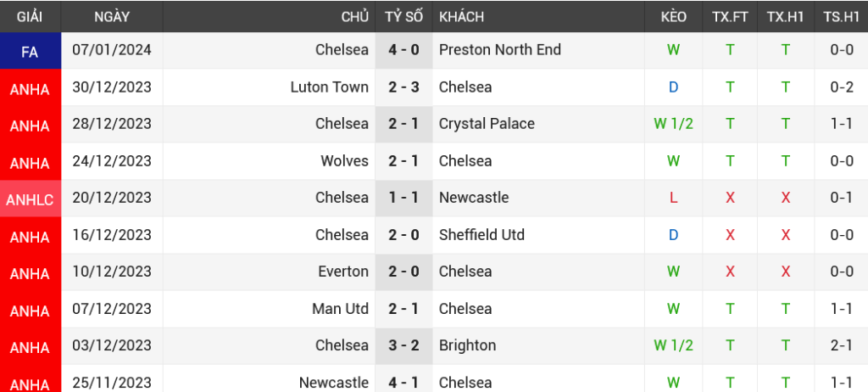This screenshot has height=392, width=868.
Task: Open Luton Town team link
Action: click(329, 87)
